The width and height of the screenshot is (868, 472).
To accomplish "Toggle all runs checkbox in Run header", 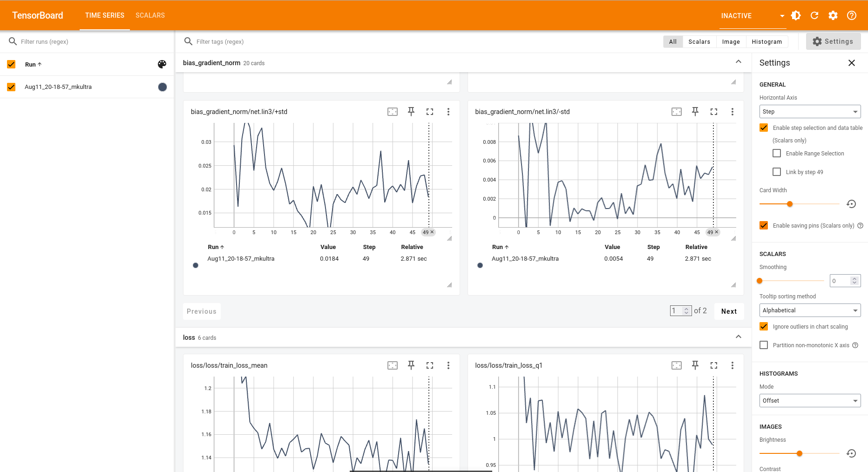I will pyautogui.click(x=11, y=64).
